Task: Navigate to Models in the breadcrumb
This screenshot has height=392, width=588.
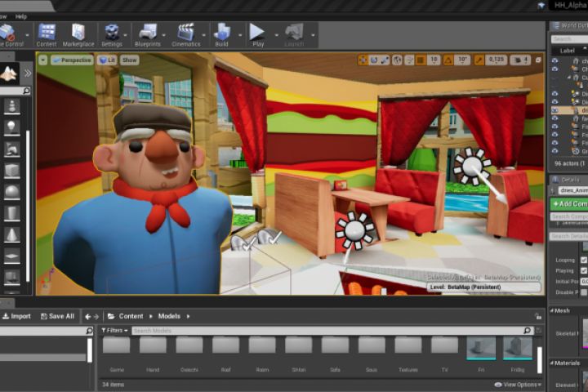Action: (x=169, y=316)
